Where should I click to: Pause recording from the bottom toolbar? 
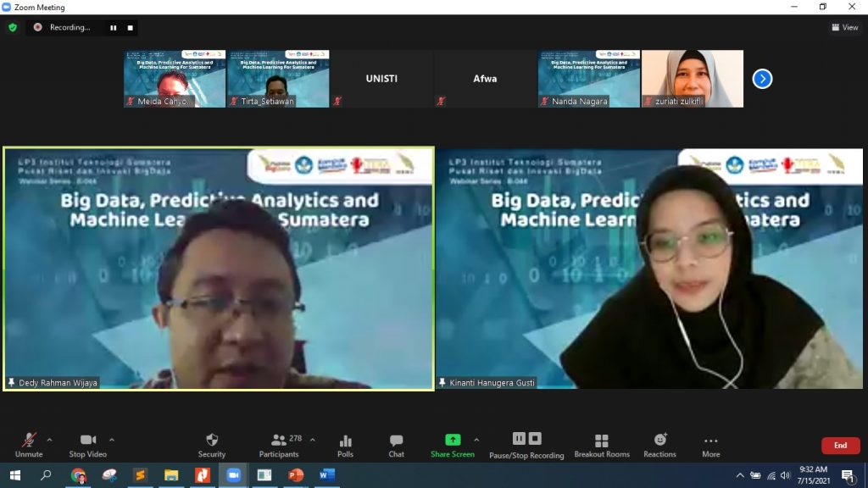[x=519, y=439]
